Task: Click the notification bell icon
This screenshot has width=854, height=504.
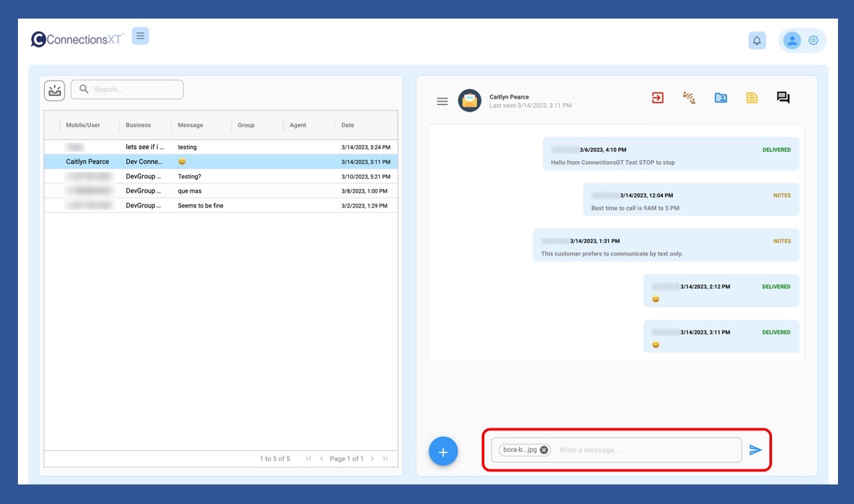Action: pyautogui.click(x=757, y=40)
